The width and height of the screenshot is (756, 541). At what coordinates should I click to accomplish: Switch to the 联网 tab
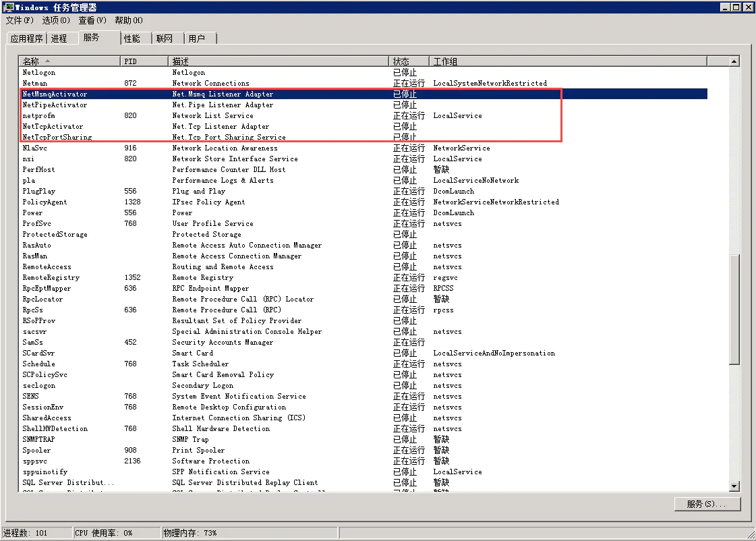[x=168, y=38]
